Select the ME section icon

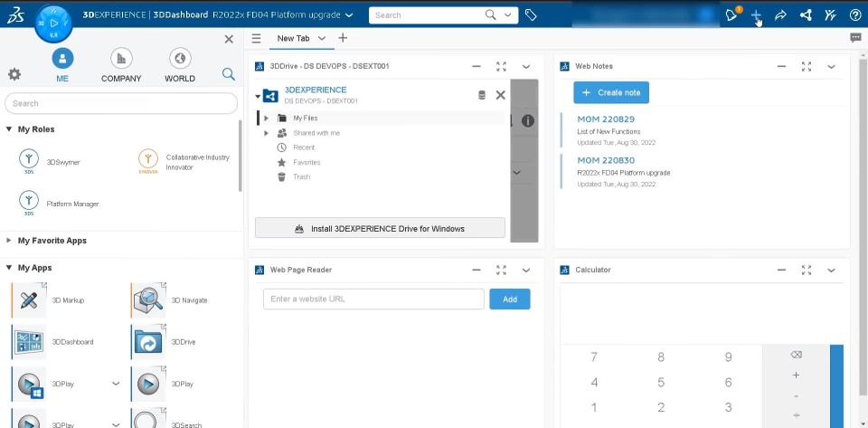62,58
